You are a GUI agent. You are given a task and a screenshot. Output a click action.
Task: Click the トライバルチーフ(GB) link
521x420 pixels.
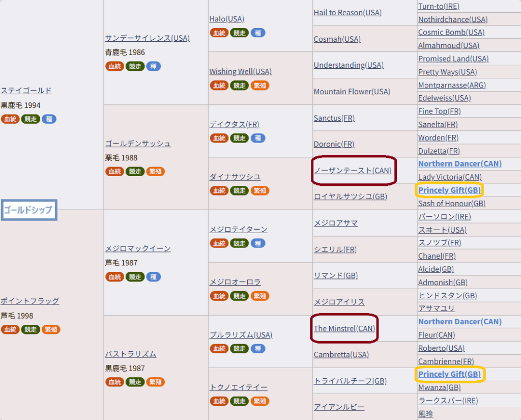click(x=350, y=381)
